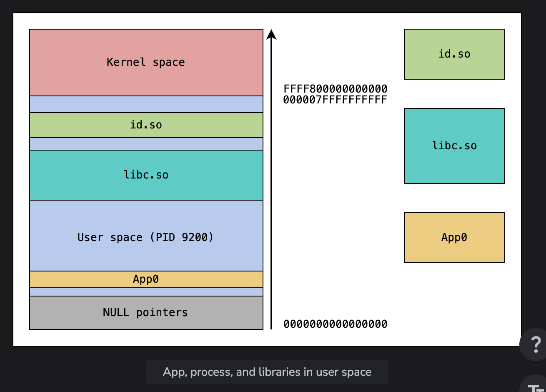Click the standalone teal libc.so box
This screenshot has height=392, width=546.
[455, 146]
